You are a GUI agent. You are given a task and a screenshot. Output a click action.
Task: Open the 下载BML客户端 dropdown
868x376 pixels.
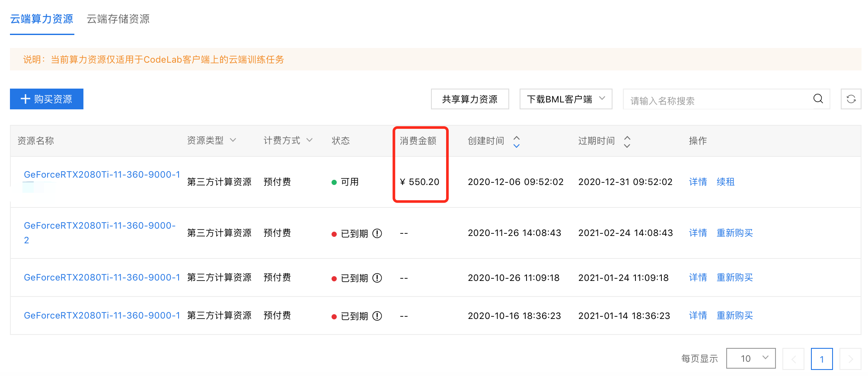(566, 99)
